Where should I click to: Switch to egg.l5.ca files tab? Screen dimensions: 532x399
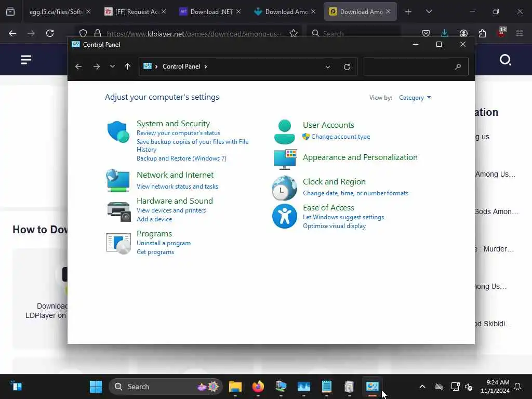(x=56, y=12)
